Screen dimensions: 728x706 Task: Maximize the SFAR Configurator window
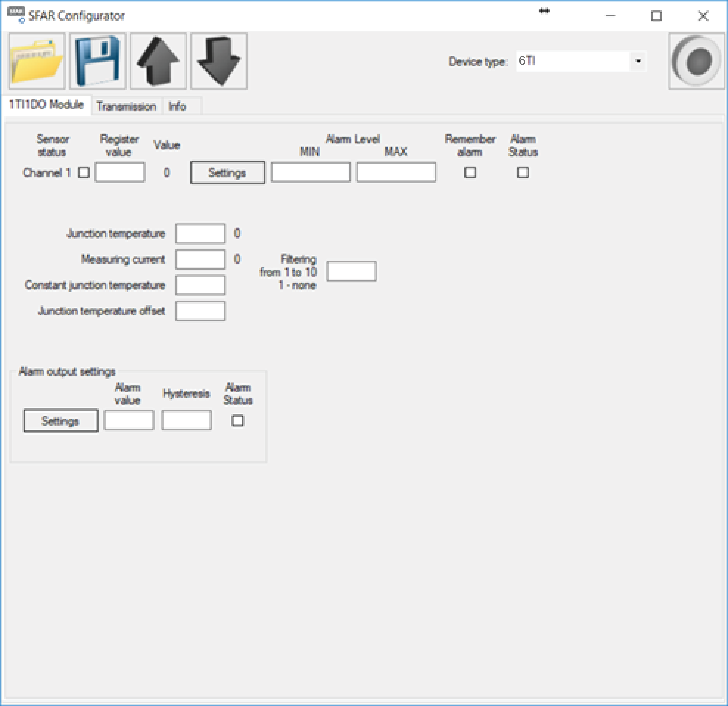[x=656, y=16]
